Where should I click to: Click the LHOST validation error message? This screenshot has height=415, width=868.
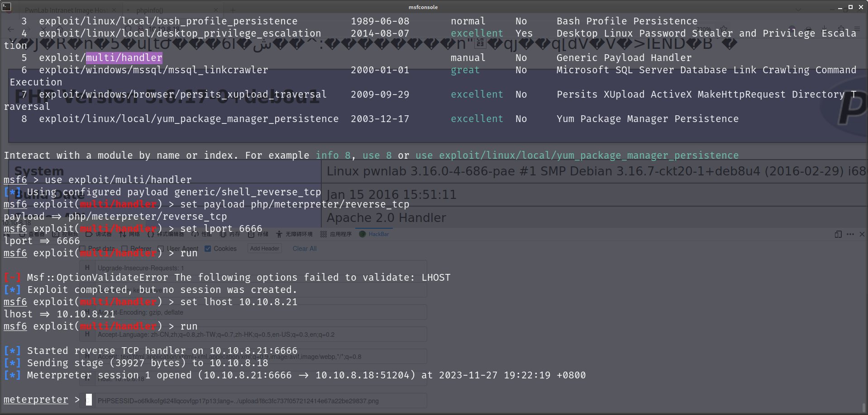pyautogui.click(x=238, y=278)
